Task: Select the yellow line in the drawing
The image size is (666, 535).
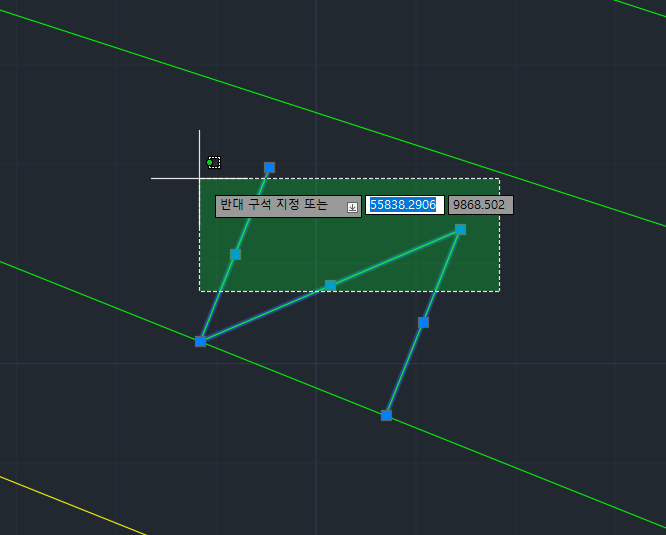Action: (72, 505)
